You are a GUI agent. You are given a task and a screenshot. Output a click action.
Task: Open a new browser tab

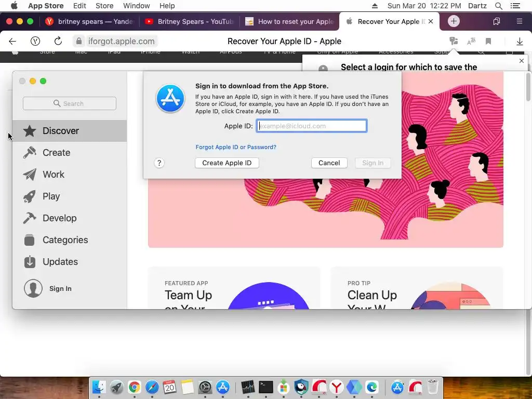click(x=454, y=21)
